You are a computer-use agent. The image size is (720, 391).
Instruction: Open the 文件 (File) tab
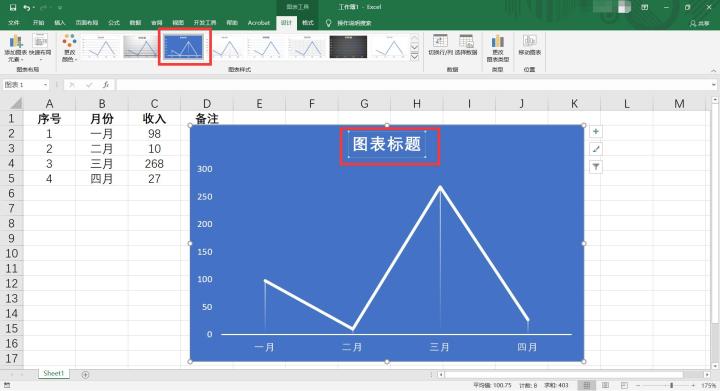coord(14,23)
